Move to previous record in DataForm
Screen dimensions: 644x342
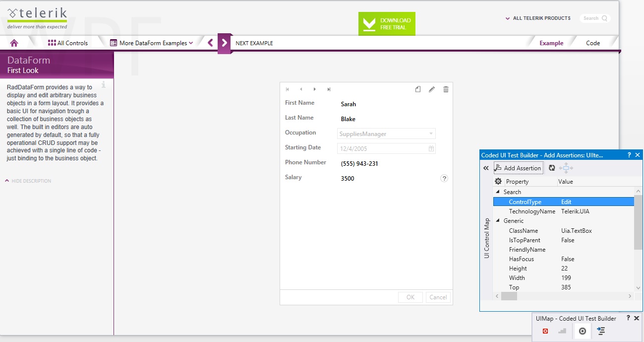(301, 89)
